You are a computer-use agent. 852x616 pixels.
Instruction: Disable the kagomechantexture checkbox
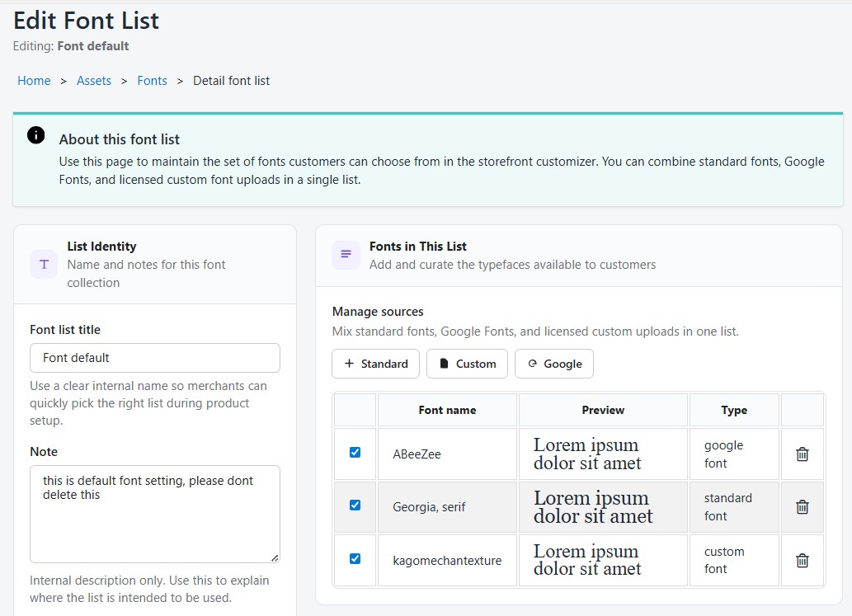(355, 559)
